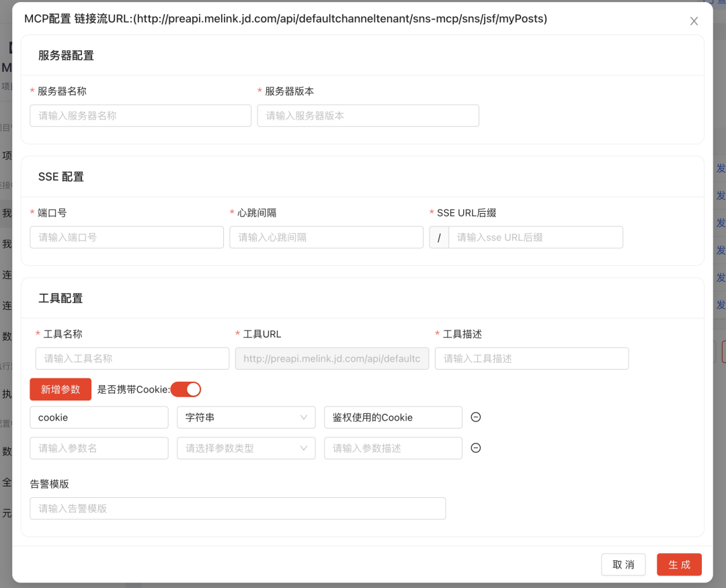
Task: Click the 端口号 input box
Action: click(126, 237)
